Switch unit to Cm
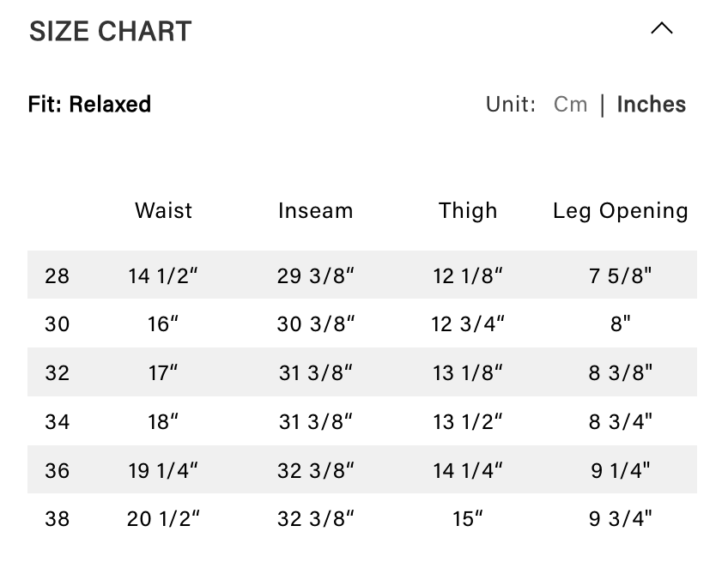 571,105
